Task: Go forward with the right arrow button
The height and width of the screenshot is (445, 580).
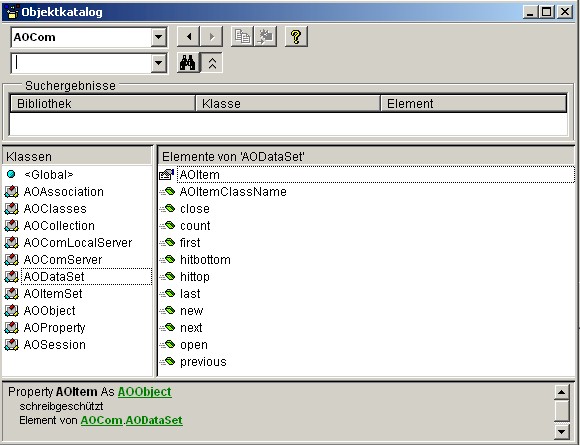Action: [212, 37]
